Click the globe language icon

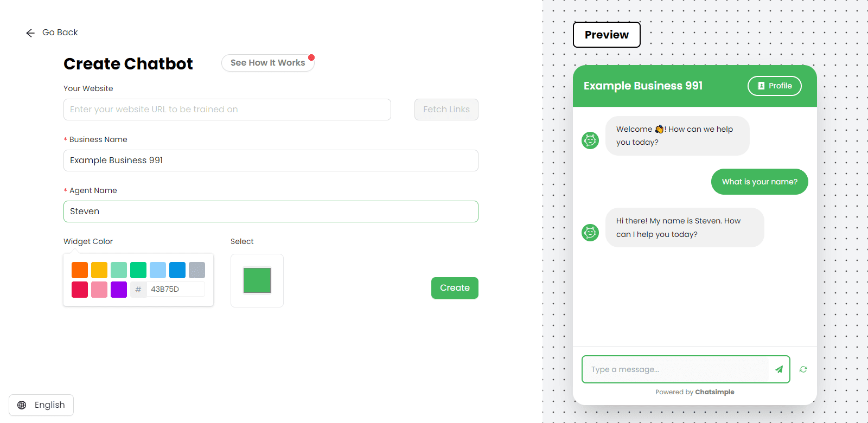tap(22, 405)
